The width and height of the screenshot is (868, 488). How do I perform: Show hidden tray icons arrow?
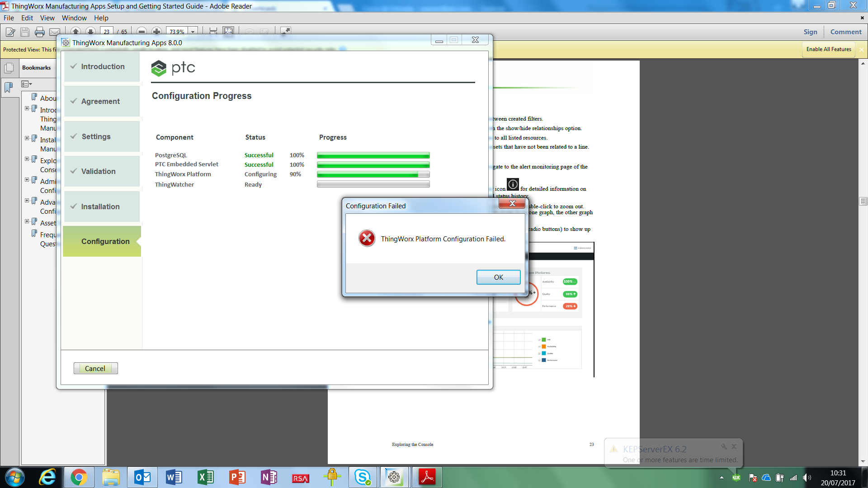click(x=722, y=478)
